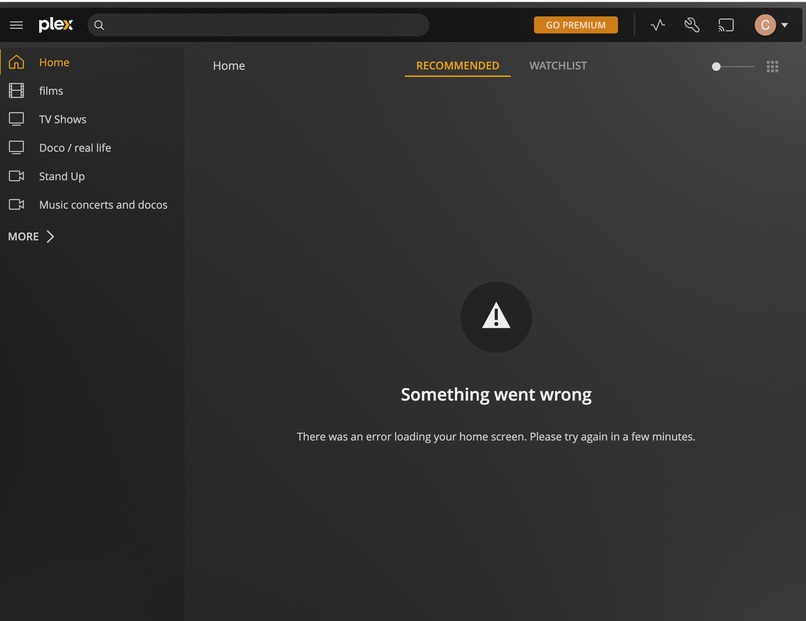Click the Doco / real life monitor icon
The image size is (806, 621).
click(16, 148)
